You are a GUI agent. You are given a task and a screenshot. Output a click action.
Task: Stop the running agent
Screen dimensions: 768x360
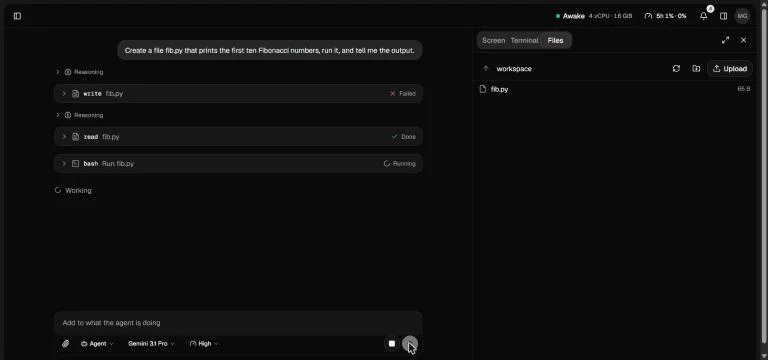click(x=392, y=344)
